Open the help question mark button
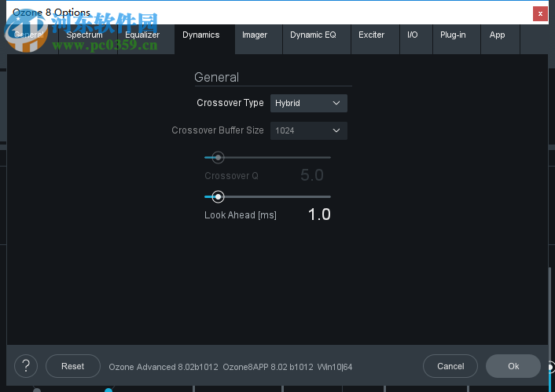Image resolution: width=555 pixels, height=392 pixels. [26, 366]
